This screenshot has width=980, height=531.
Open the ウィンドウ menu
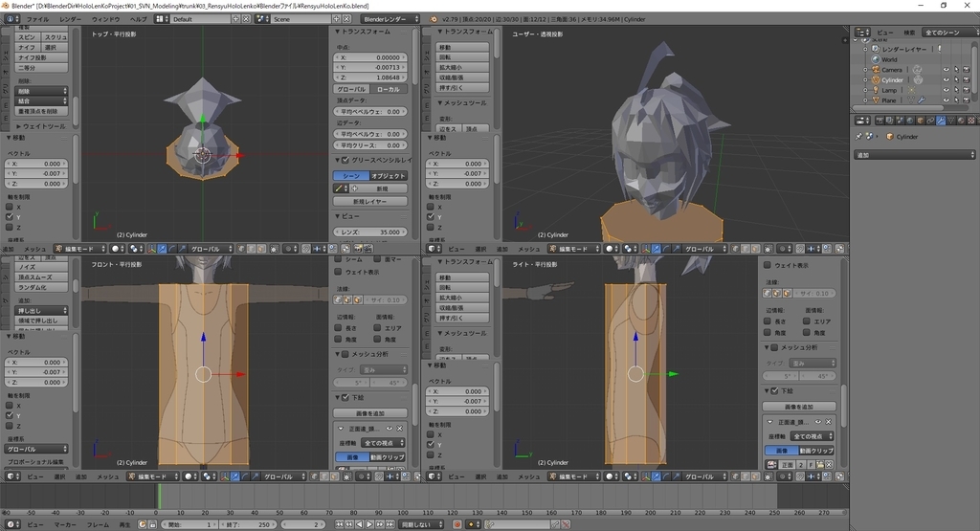[x=105, y=19]
